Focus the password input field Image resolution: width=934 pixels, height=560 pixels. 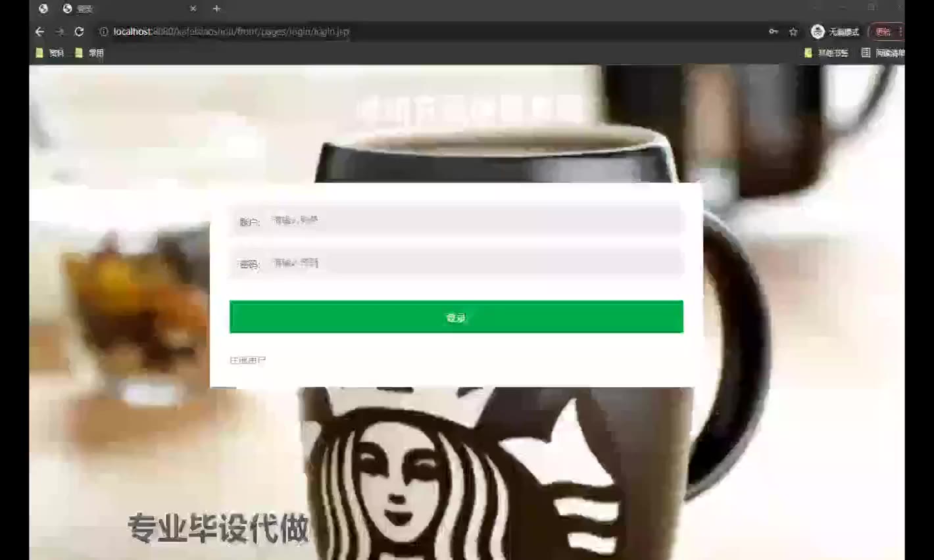point(476,263)
